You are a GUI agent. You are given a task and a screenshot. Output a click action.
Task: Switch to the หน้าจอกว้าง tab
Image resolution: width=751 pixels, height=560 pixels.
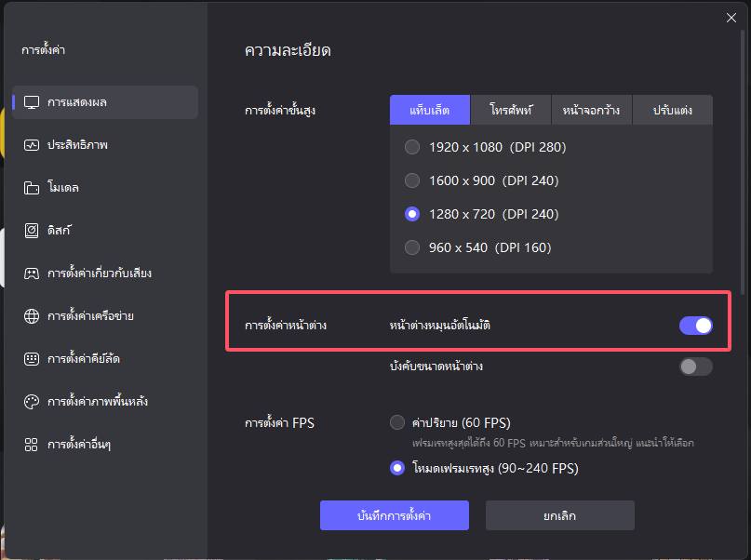(592, 110)
